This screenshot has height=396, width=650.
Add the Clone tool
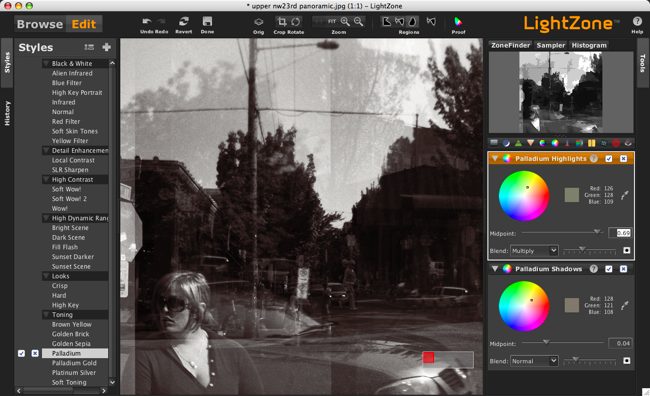coord(604,143)
